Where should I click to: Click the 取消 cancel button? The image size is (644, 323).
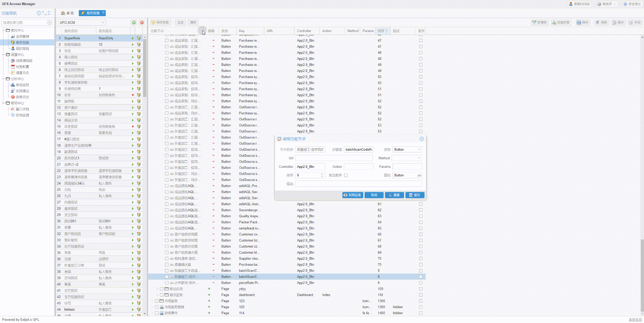374,195
